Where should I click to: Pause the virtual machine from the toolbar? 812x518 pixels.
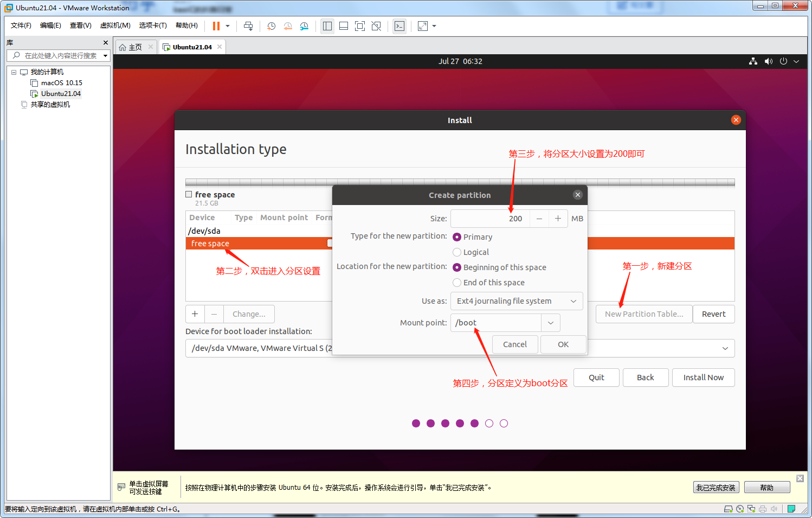pyautogui.click(x=216, y=26)
